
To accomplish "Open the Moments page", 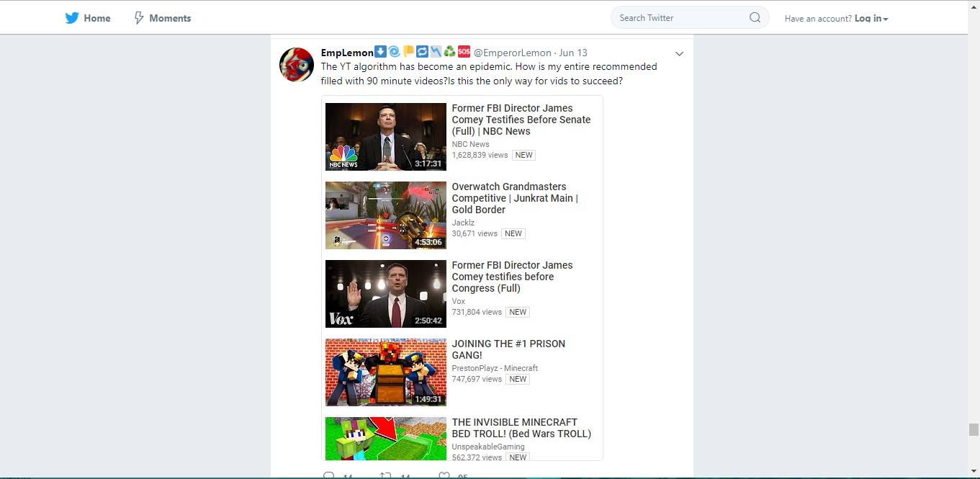I will (x=162, y=18).
